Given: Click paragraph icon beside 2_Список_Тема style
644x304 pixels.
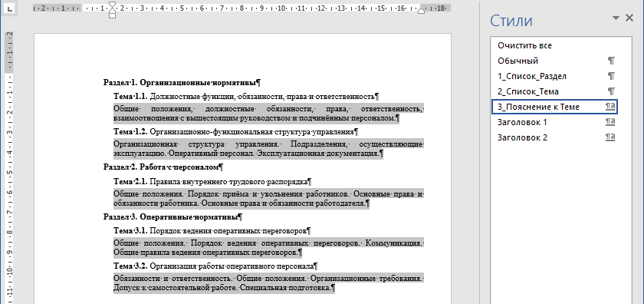Looking at the screenshot, I should pyautogui.click(x=611, y=91).
